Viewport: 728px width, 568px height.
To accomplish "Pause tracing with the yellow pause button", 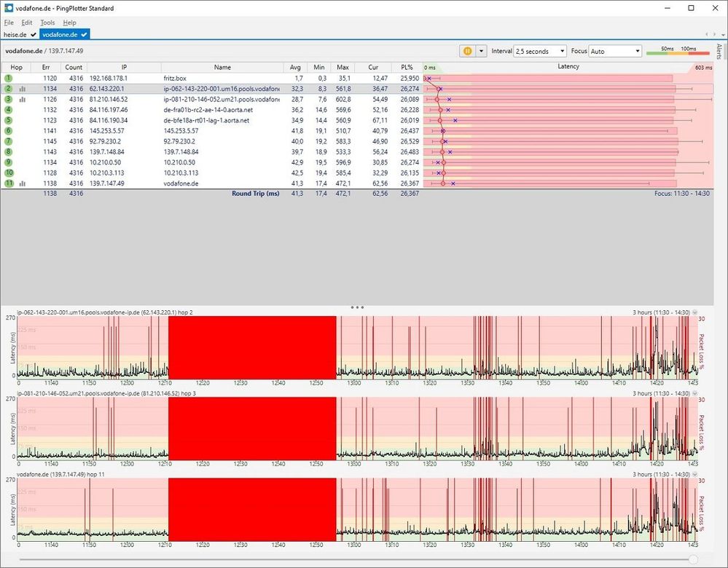I will [x=468, y=51].
